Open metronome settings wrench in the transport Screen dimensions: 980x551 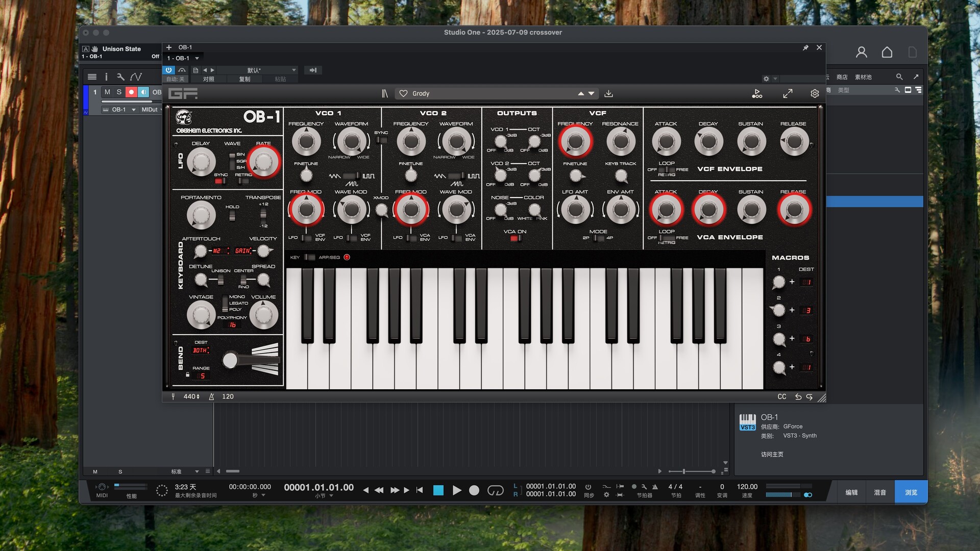644,487
